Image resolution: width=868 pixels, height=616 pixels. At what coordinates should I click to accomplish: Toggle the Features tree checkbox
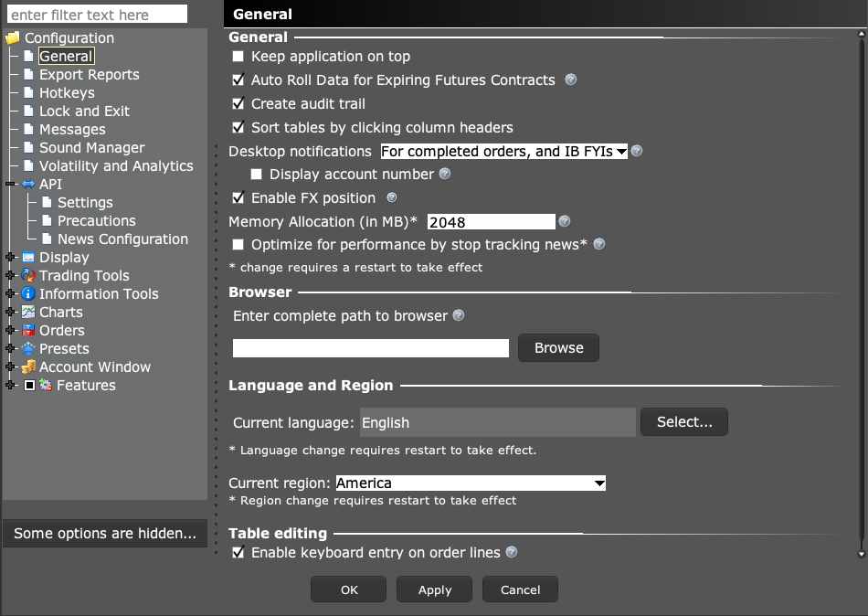pyautogui.click(x=30, y=385)
